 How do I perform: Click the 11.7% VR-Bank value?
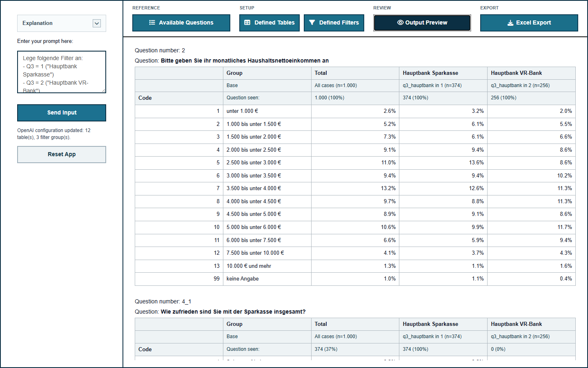(565, 227)
